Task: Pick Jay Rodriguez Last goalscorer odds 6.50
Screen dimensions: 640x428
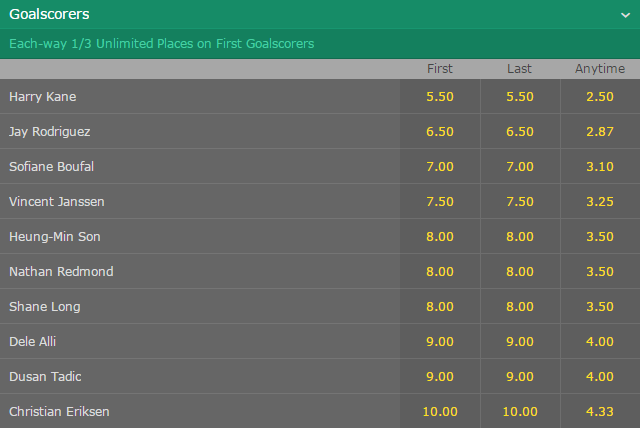Action: click(x=520, y=131)
